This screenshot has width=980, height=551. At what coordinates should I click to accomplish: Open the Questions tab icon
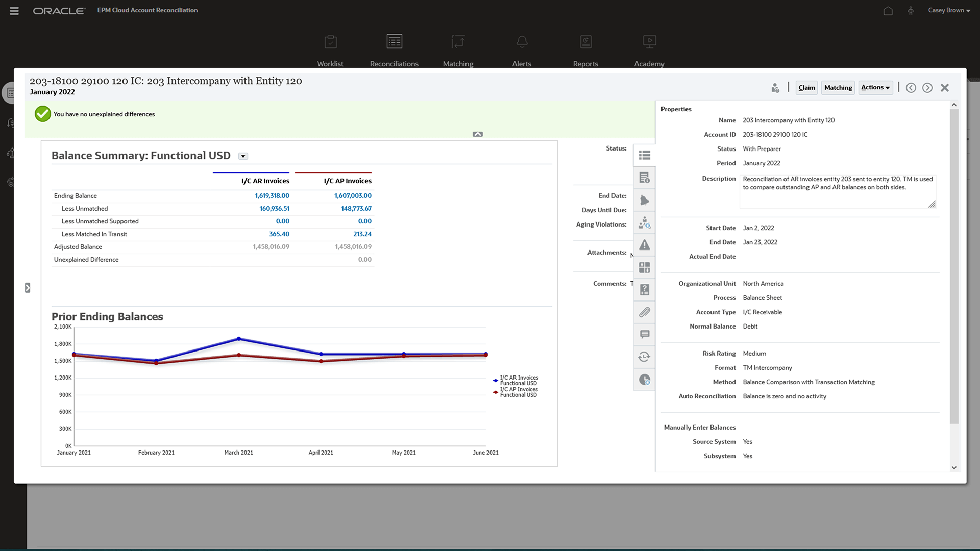point(644,290)
